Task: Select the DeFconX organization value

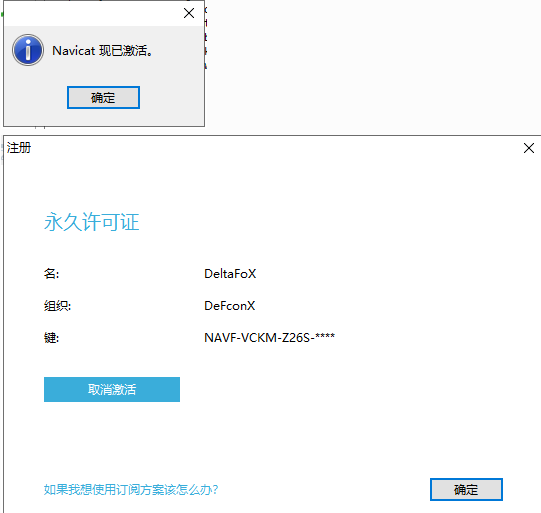Action: [229, 306]
